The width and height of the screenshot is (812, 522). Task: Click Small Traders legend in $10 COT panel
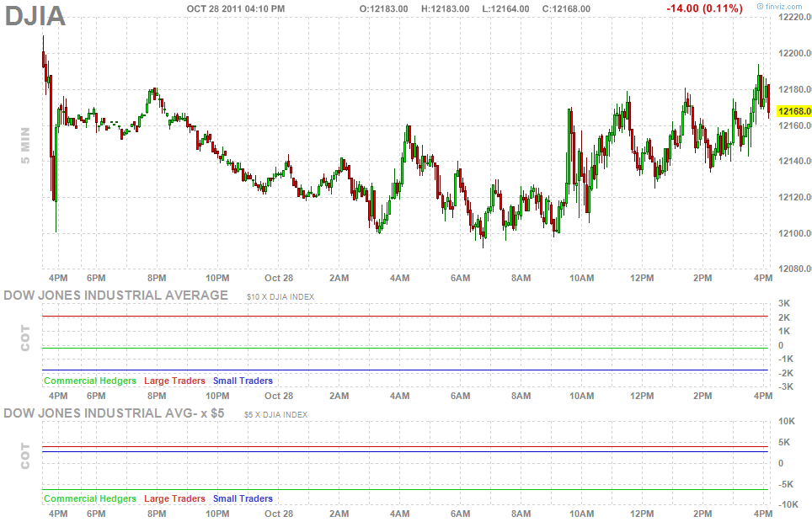[243, 381]
